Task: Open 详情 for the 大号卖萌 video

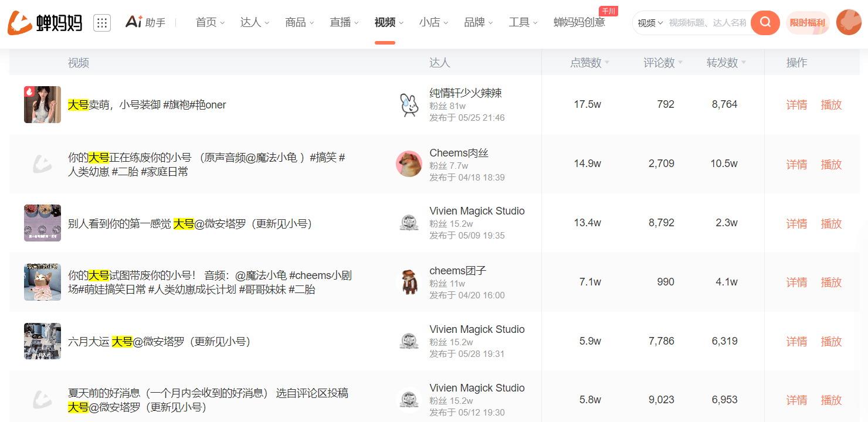Action: pyautogui.click(x=796, y=105)
